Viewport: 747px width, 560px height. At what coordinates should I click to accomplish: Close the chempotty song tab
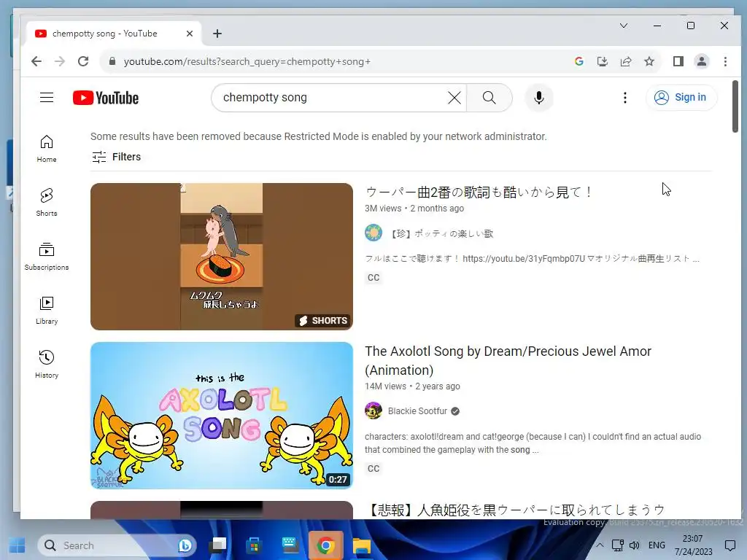(x=190, y=34)
